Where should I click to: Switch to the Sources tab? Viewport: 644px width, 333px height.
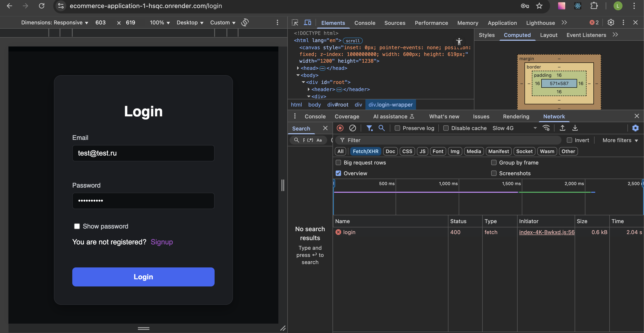pyautogui.click(x=395, y=23)
